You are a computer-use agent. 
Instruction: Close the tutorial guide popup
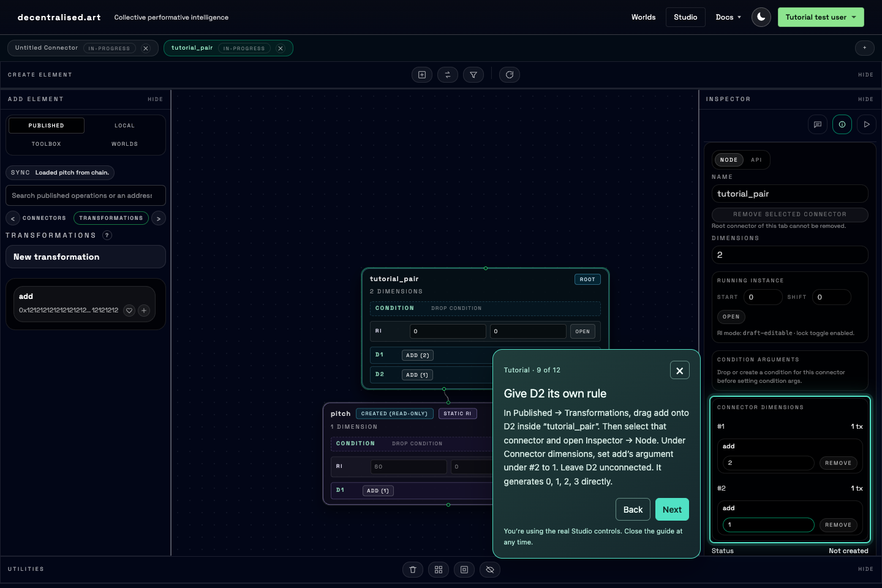pyautogui.click(x=680, y=371)
